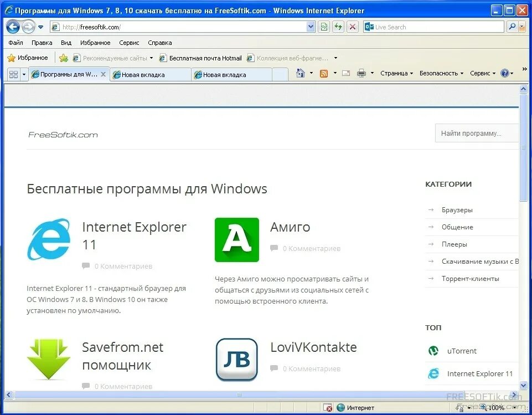Click the Найти программу search field
The height and width of the screenshot is (415, 532).
point(477,133)
